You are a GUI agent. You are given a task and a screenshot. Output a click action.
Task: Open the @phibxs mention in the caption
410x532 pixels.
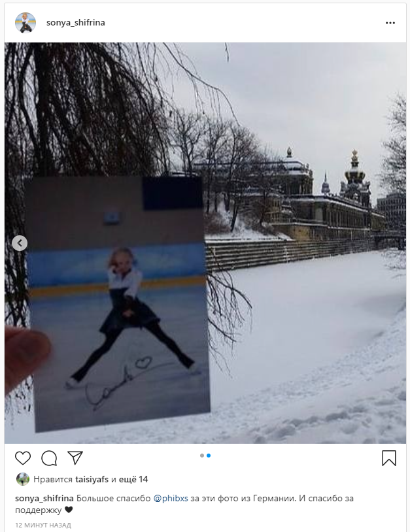(x=171, y=499)
